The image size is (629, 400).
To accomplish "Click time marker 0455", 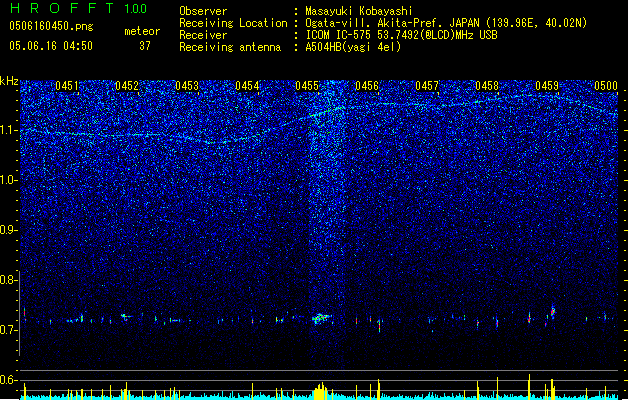I will point(307,86).
